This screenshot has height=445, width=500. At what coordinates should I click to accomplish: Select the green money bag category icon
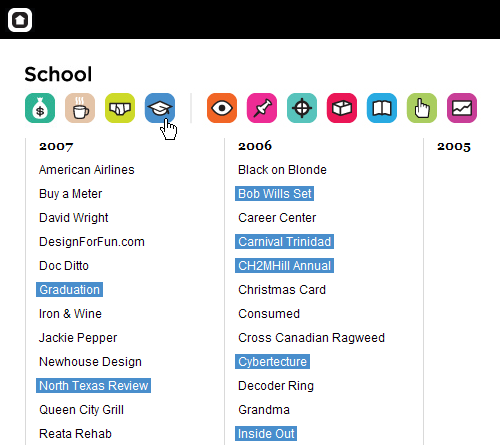click(40, 108)
